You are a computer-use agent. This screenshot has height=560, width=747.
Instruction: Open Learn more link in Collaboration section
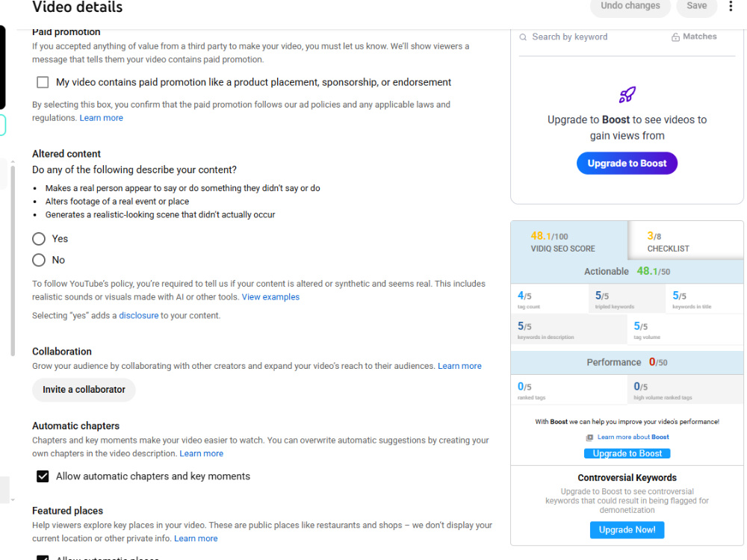tap(459, 366)
